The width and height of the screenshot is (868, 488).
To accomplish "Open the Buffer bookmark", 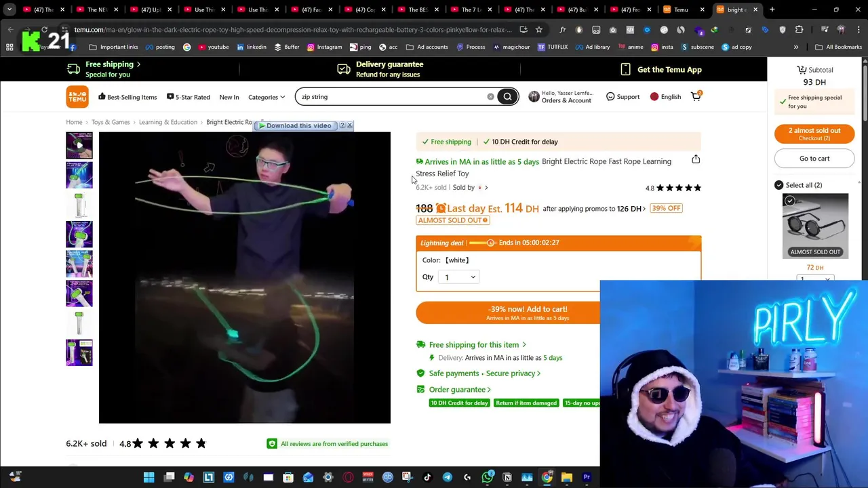I will click(287, 47).
